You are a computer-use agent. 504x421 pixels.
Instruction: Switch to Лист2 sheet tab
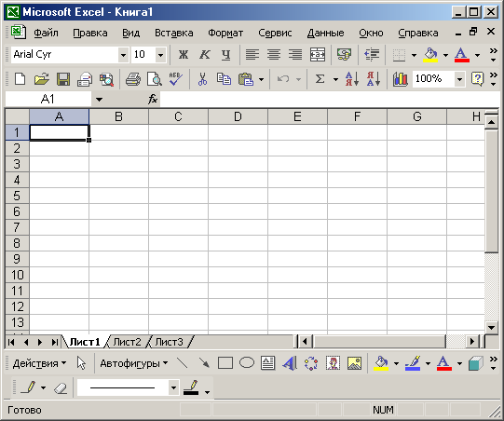[128, 342]
